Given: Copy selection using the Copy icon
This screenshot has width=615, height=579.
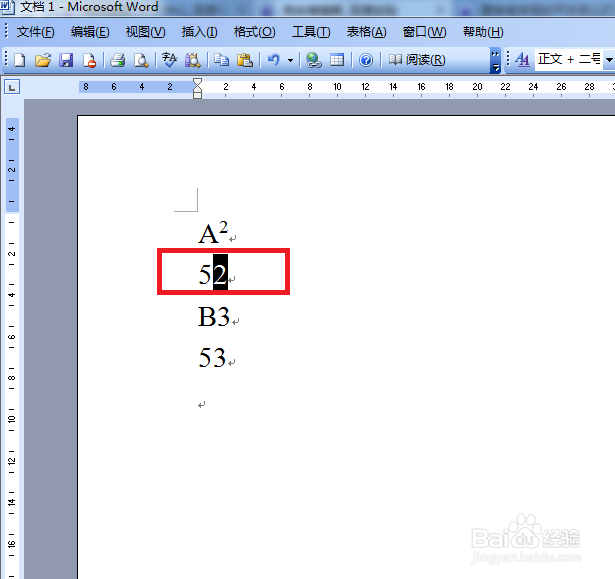Looking at the screenshot, I should tap(222, 60).
